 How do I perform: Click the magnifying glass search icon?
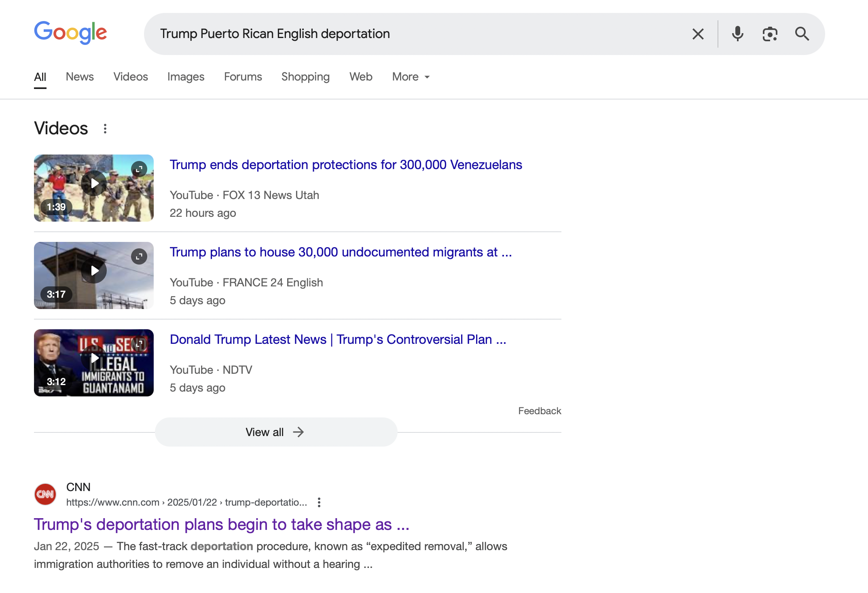pos(802,34)
